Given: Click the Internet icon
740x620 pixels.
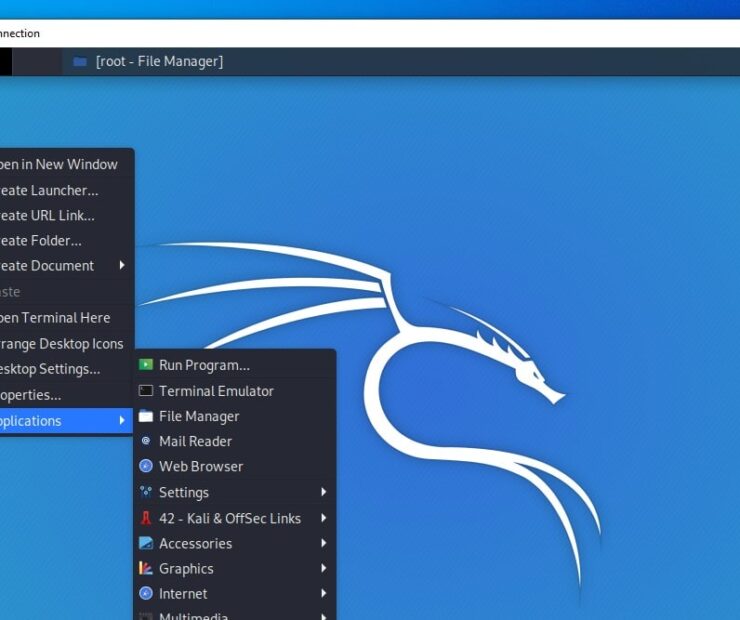Looking at the screenshot, I should pyautogui.click(x=146, y=593).
